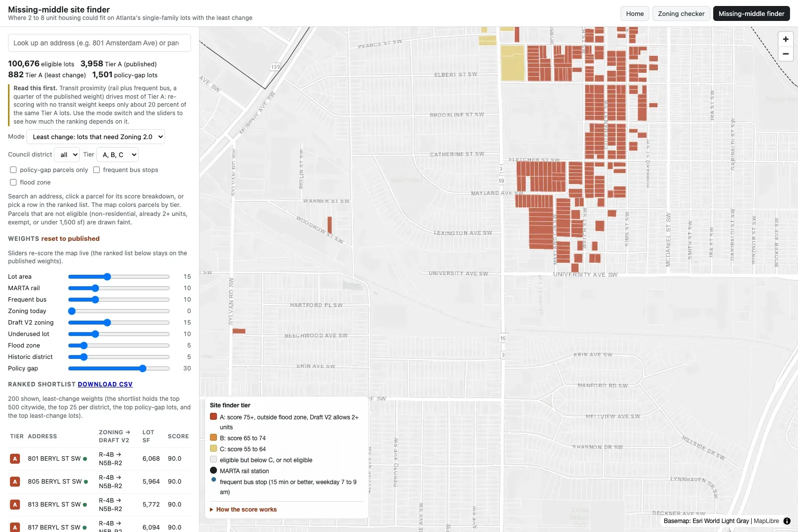Select the 805 BERYL ST SW row
The width and height of the screenshot is (798, 532).
[x=99, y=482]
